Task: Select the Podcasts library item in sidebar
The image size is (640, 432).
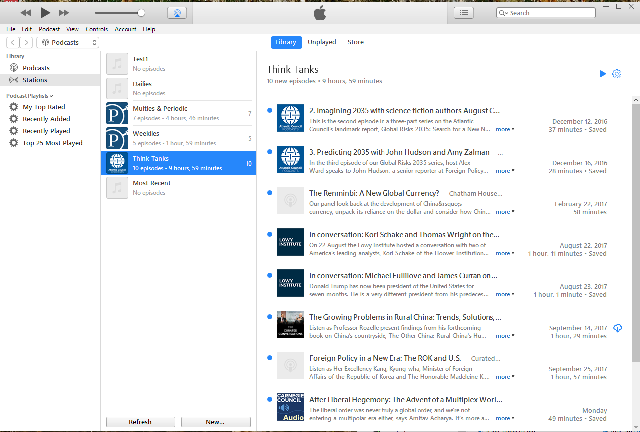Action: [x=36, y=67]
